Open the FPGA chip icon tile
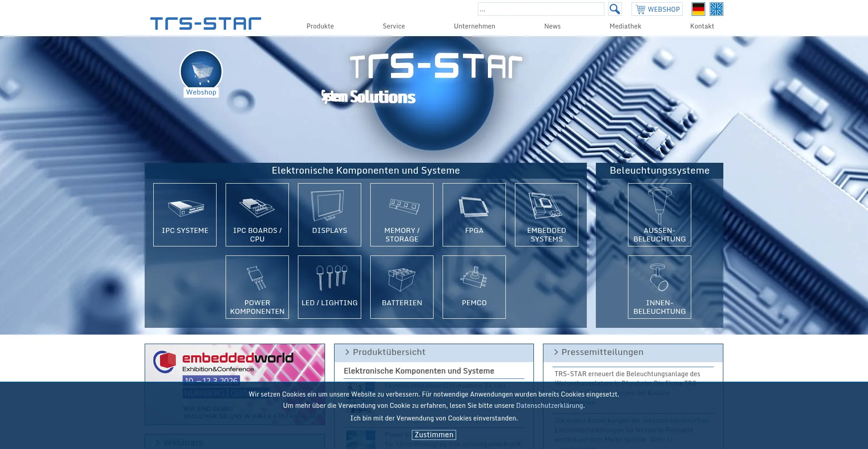Image resolution: width=868 pixels, height=449 pixels. point(474,215)
